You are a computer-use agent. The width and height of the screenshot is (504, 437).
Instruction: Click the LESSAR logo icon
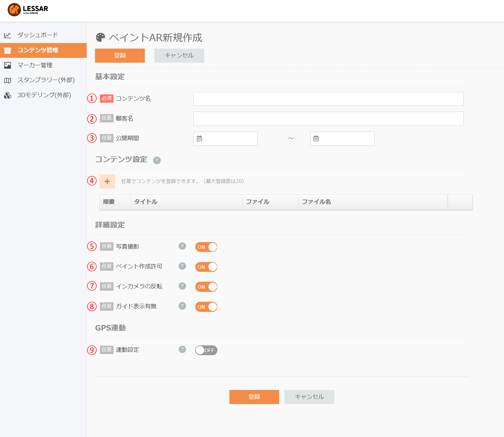click(x=14, y=10)
